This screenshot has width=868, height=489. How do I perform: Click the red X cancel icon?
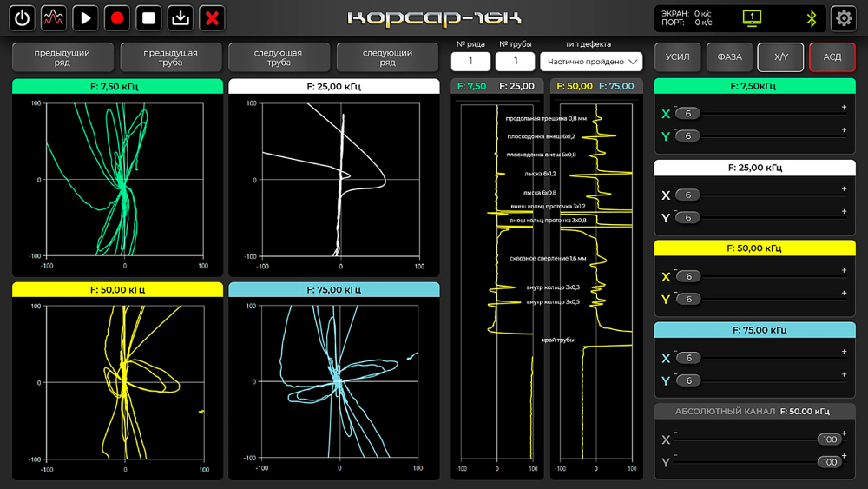click(x=212, y=17)
